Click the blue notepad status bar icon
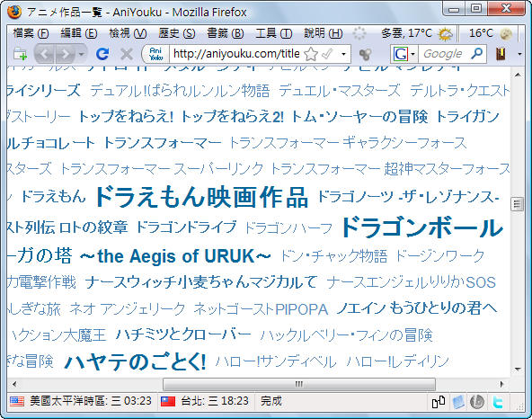The image size is (532, 419). point(458,402)
